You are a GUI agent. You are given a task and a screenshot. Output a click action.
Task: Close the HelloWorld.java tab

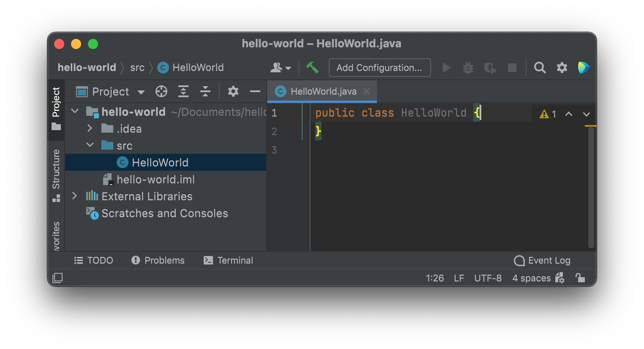click(367, 91)
